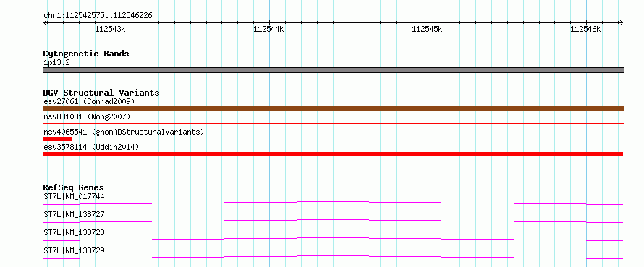Click the magenta ST7L|NM_017744 gene line
Viewport: 644px width, 267px height.
[333, 203]
